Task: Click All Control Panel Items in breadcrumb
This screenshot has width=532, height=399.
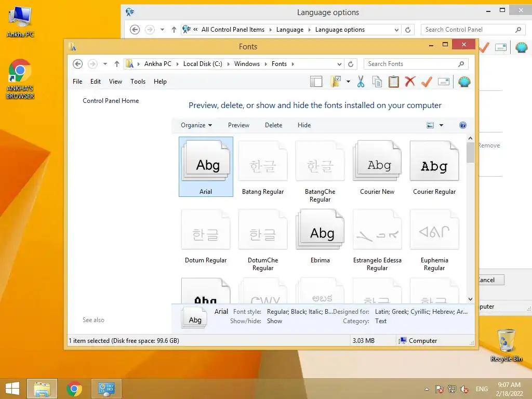Action: pos(233,30)
